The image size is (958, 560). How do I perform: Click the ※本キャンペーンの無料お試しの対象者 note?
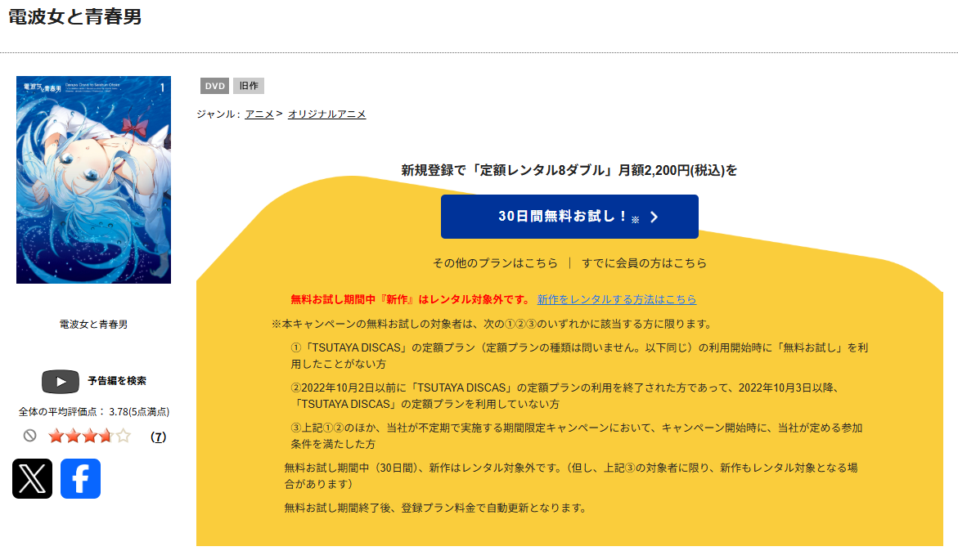tap(492, 324)
